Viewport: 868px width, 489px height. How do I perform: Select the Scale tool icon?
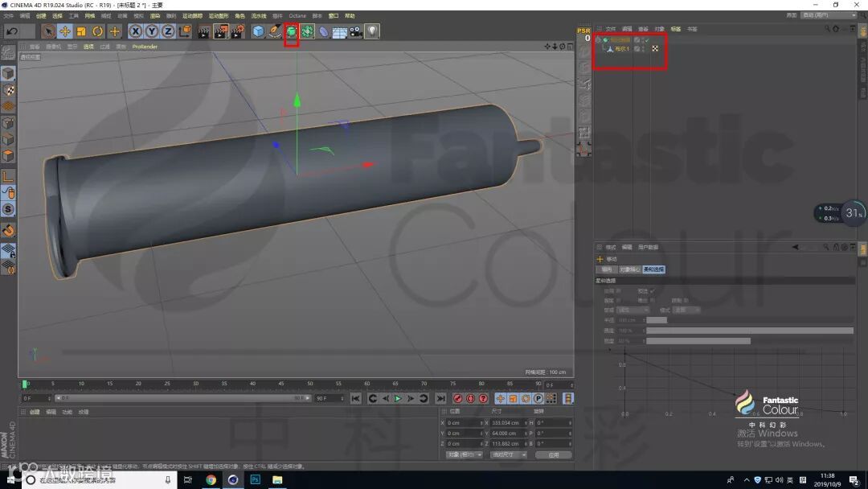[81, 31]
